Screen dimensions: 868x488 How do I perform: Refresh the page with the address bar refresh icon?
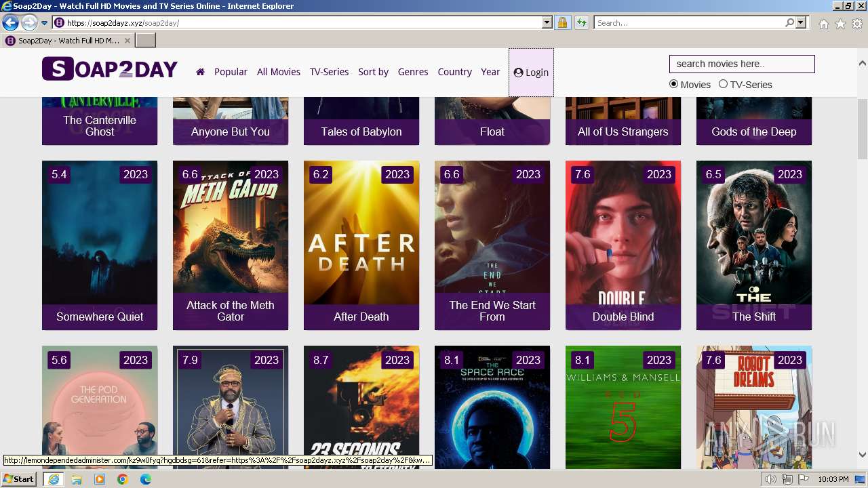tap(581, 23)
